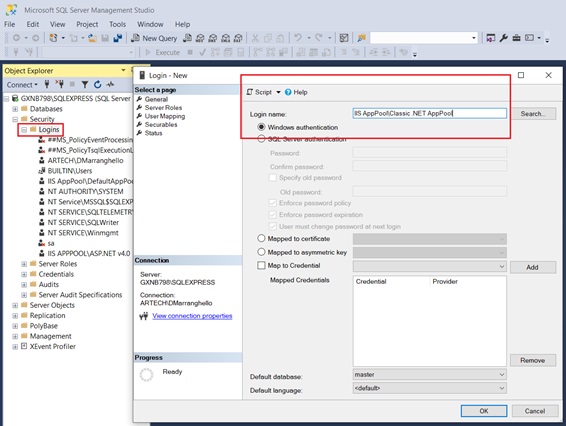Click the Disconnect plug icon in Object Explorer

pos(60,84)
